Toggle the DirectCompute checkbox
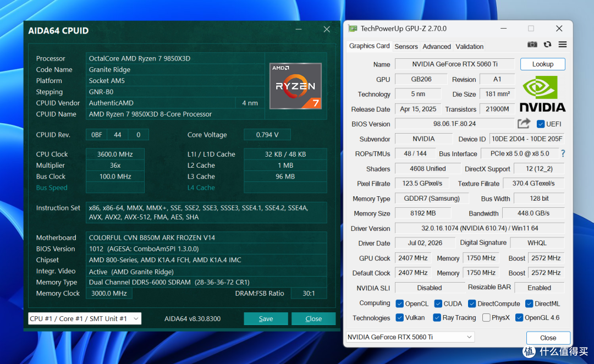The height and width of the screenshot is (364, 594). (x=472, y=304)
